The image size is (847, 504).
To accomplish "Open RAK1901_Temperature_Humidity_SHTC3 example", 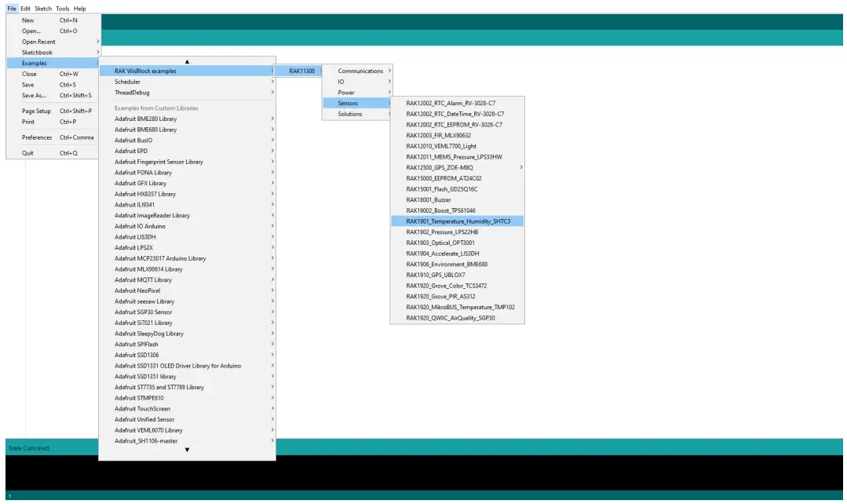I will click(457, 221).
